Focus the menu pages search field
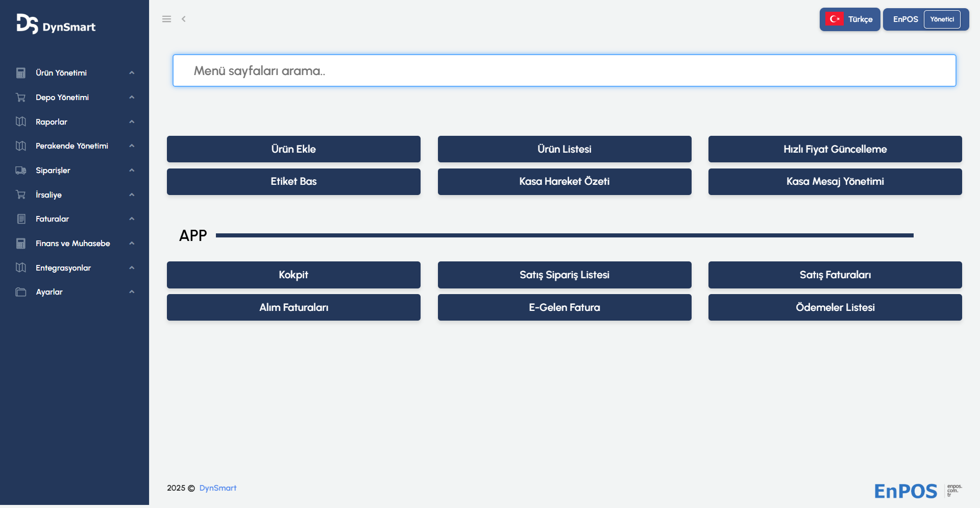The image size is (980, 508). point(564,71)
